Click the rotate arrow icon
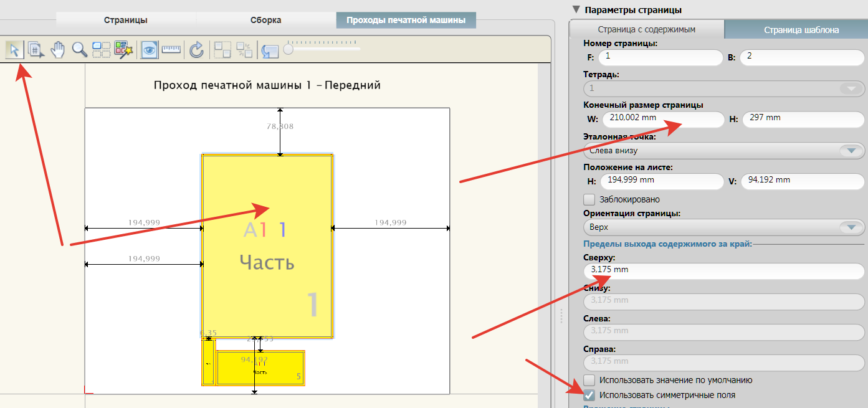Viewport: 868px width, 408px height. (197, 50)
